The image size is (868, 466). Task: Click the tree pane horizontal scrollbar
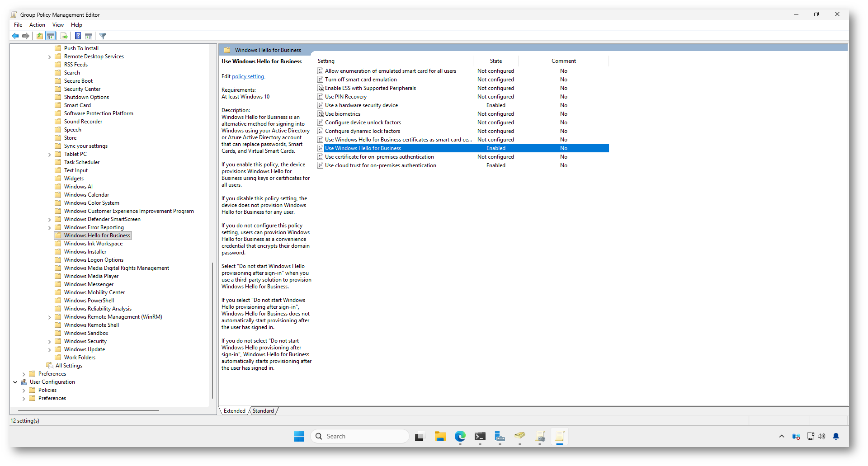(x=88, y=410)
